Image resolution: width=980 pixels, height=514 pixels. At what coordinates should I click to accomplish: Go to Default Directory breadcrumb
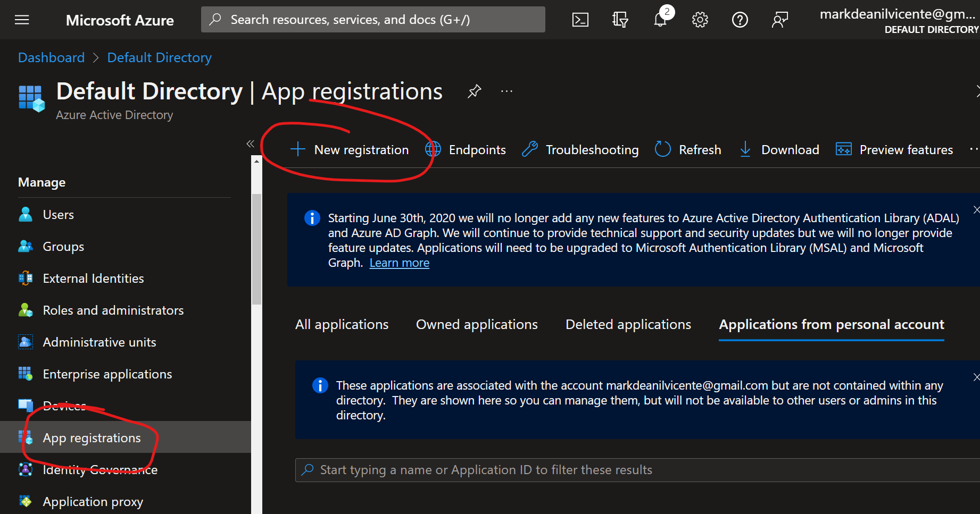point(159,57)
